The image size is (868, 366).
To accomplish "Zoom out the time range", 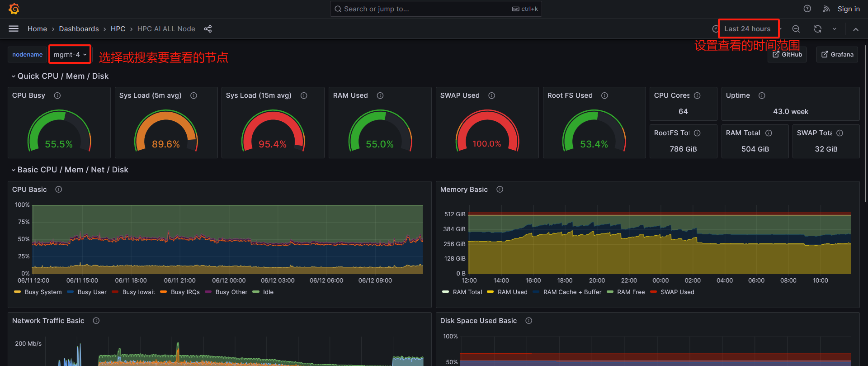I will pos(796,29).
